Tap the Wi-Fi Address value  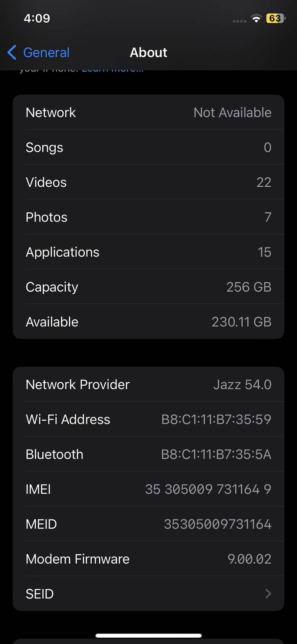pos(216,419)
